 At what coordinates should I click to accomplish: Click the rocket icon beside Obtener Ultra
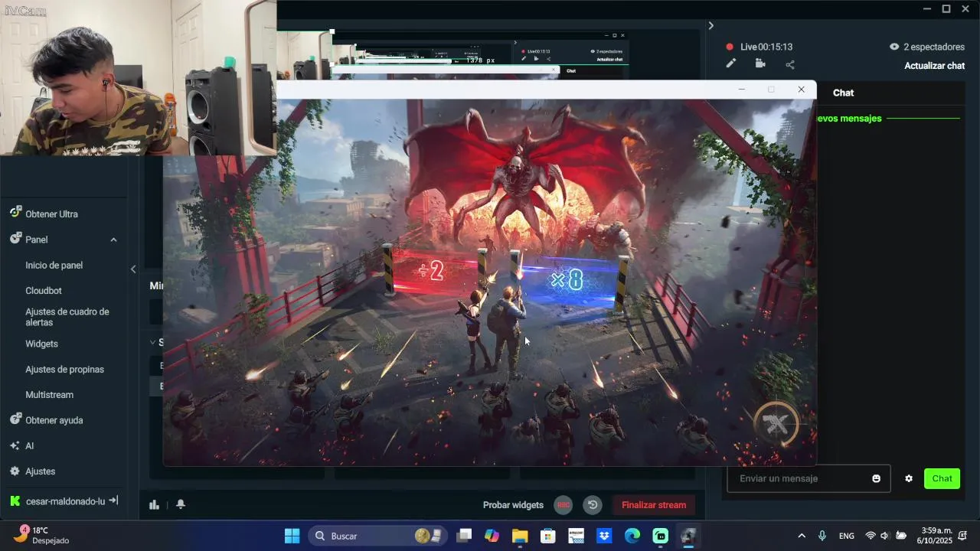pos(15,213)
